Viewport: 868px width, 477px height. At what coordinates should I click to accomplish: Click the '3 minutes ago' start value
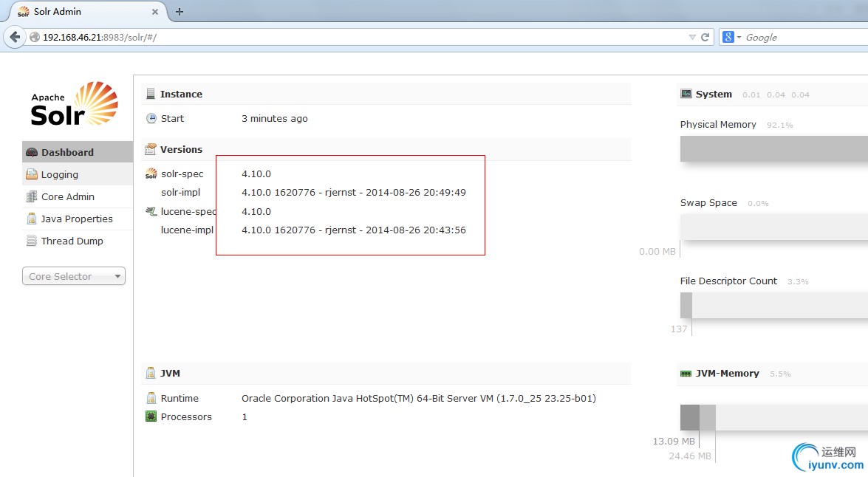coord(275,118)
